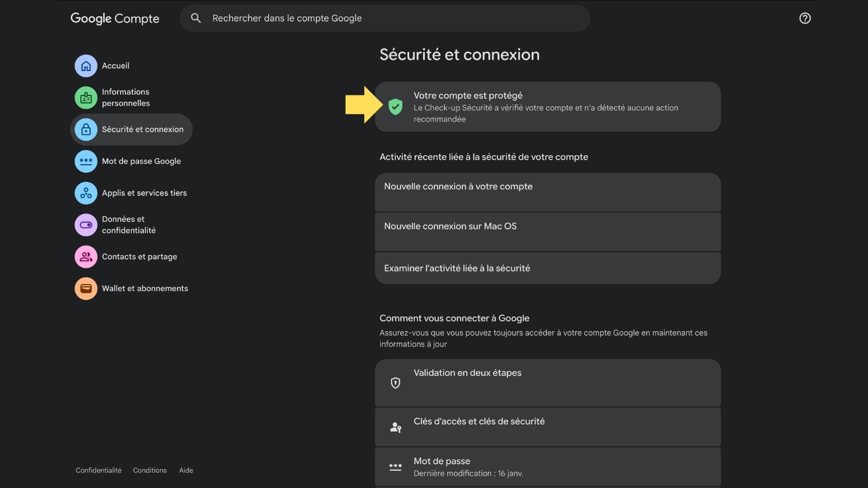Click the Rechercher dans le compte search field
Image resolution: width=868 pixels, height=488 pixels.
[x=385, y=18]
